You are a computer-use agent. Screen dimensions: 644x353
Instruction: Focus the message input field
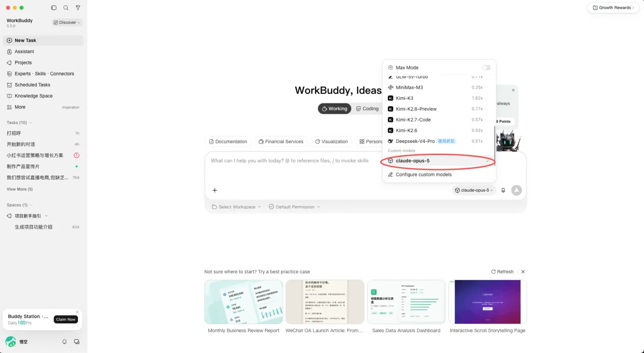coord(365,167)
